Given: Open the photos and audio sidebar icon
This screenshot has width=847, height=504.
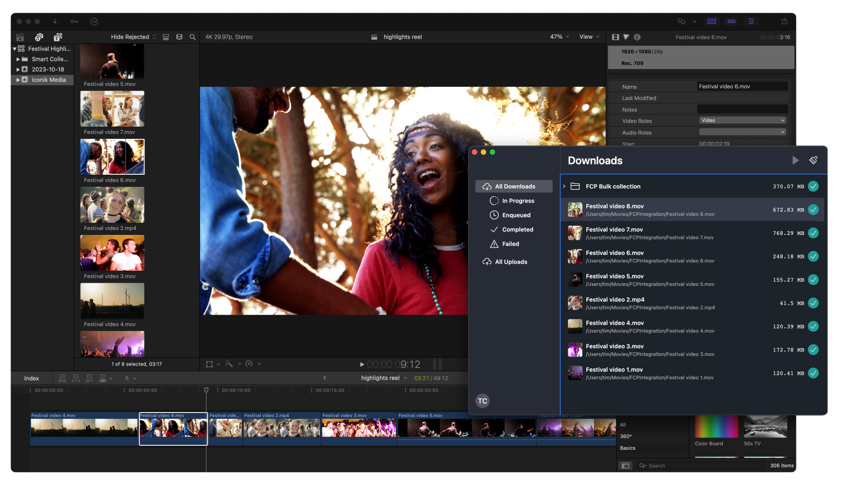Looking at the screenshot, I should (39, 37).
